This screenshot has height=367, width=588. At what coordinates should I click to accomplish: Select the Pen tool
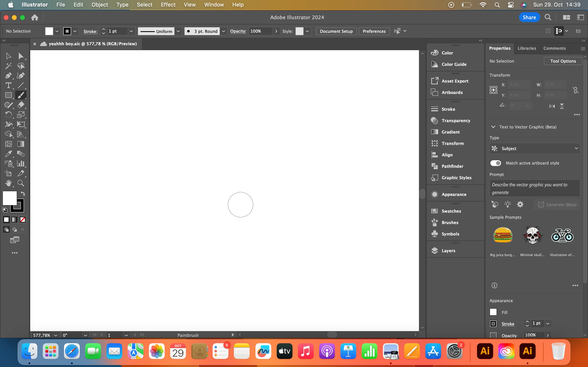coord(8,76)
